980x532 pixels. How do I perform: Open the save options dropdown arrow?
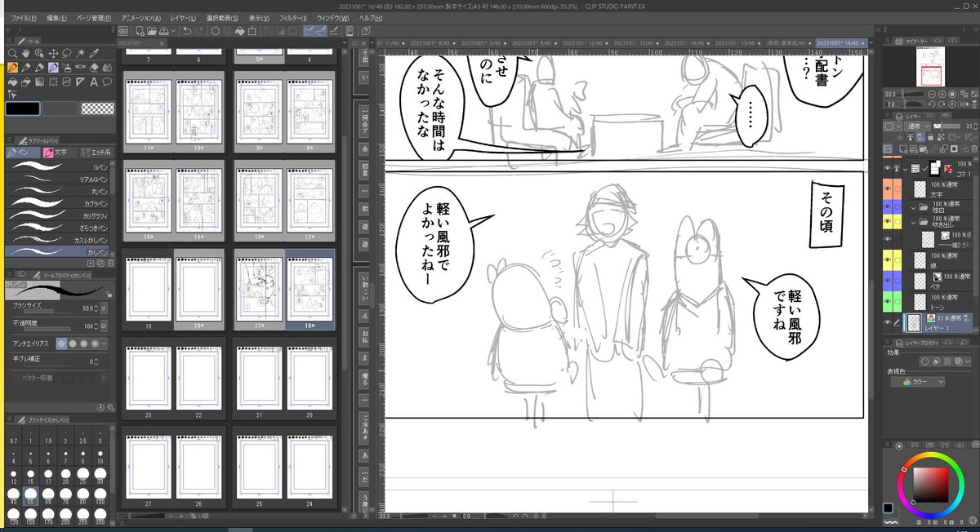(x=173, y=31)
